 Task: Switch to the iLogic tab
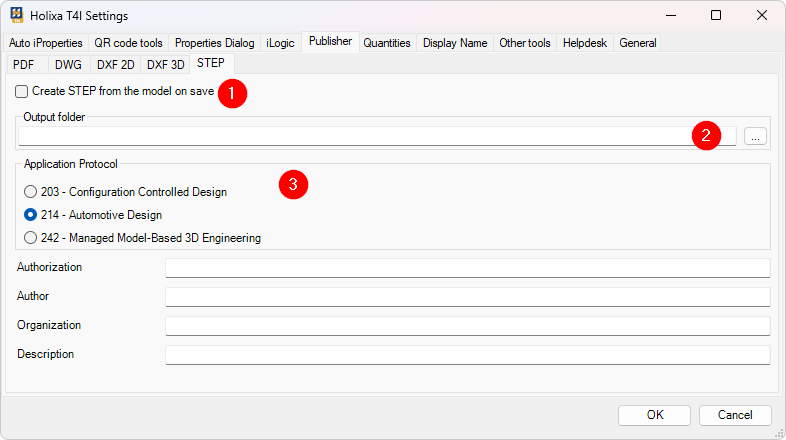click(x=282, y=43)
